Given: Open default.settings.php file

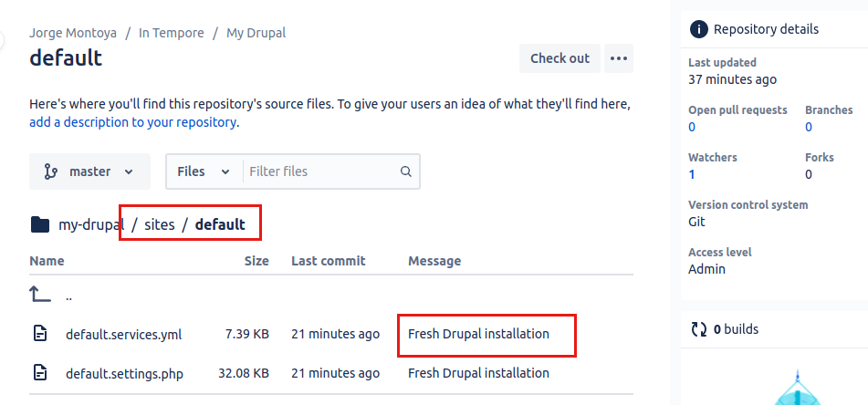Looking at the screenshot, I should [125, 373].
